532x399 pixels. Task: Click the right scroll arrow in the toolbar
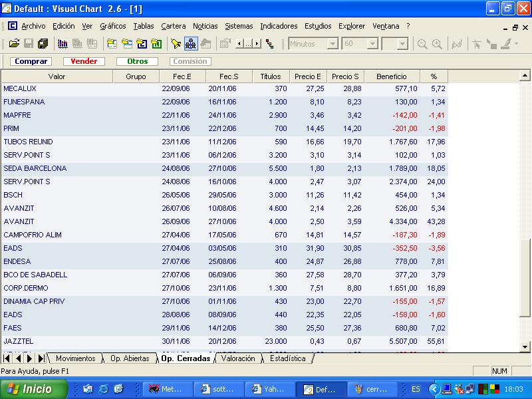tap(257, 44)
